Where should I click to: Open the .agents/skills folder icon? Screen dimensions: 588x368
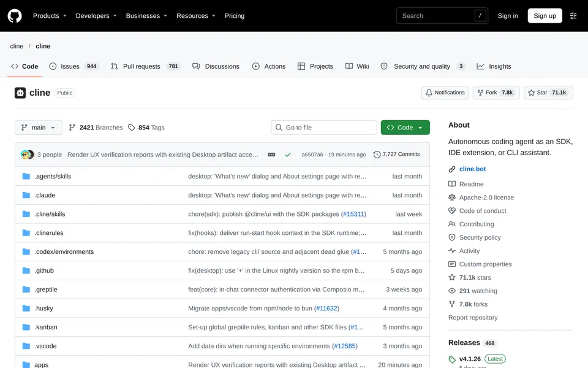(26, 176)
